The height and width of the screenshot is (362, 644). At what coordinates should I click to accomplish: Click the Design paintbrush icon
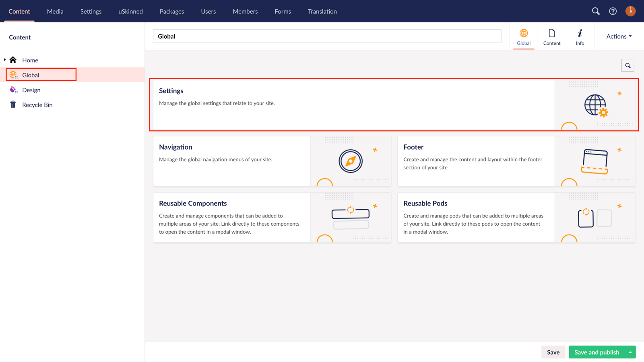13,89
